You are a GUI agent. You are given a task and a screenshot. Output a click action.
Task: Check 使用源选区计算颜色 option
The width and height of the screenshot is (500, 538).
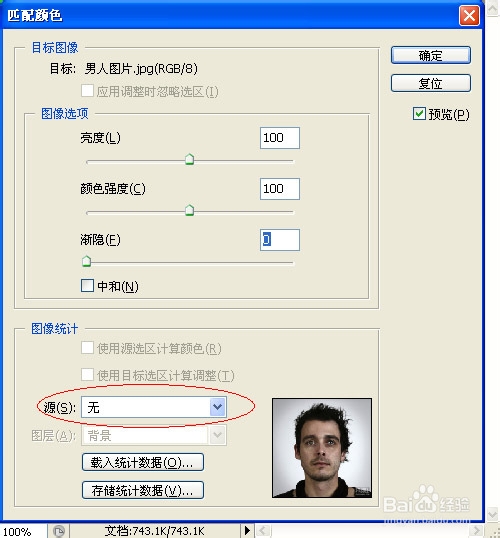coord(87,348)
